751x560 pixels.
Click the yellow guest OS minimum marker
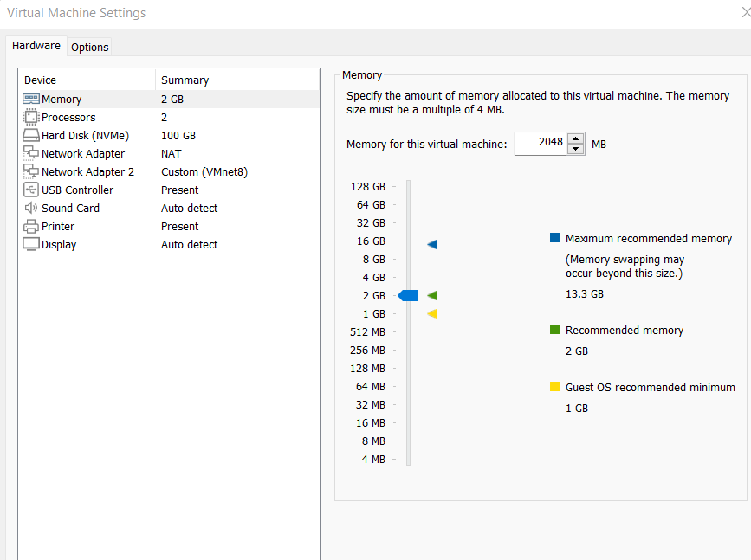(431, 314)
